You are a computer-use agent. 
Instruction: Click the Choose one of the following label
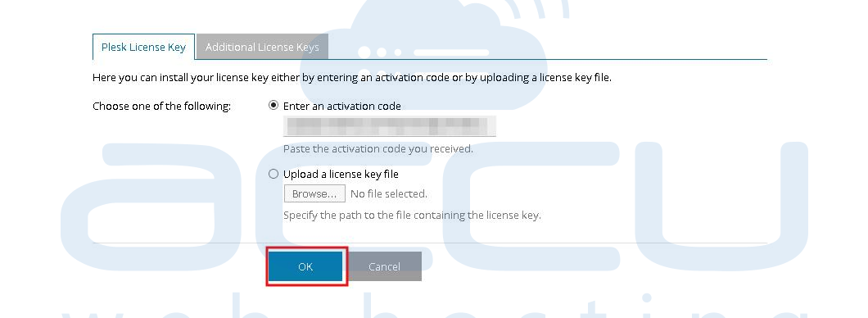[161, 106]
